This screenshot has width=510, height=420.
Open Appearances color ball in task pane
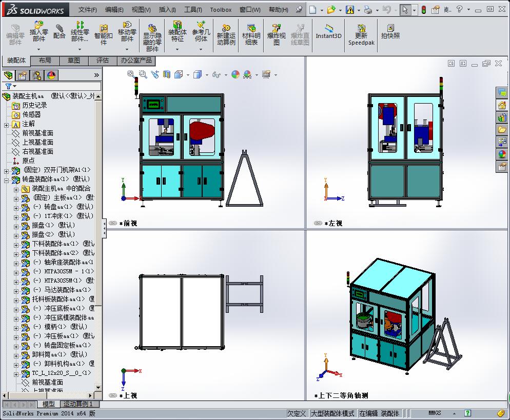[502, 154]
